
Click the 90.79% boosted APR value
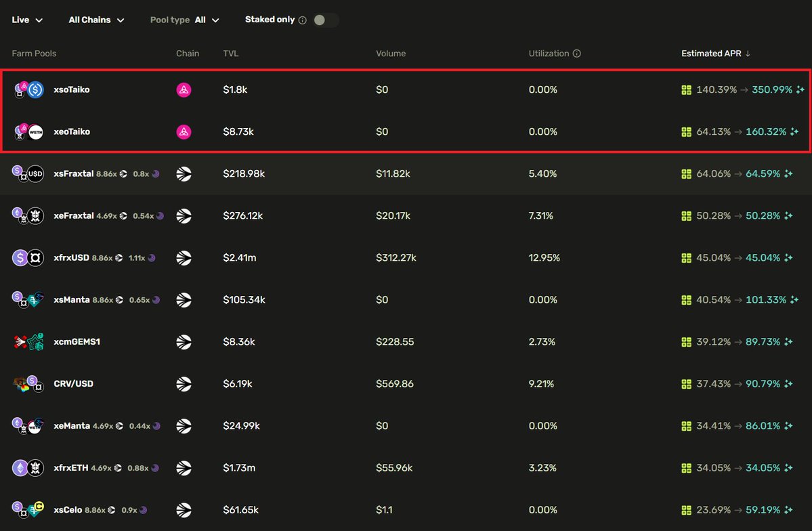coord(763,384)
